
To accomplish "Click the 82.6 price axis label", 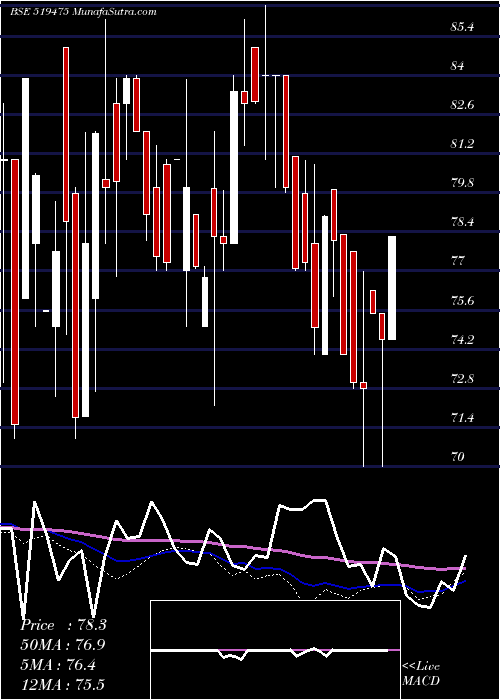I will pyautogui.click(x=462, y=105).
